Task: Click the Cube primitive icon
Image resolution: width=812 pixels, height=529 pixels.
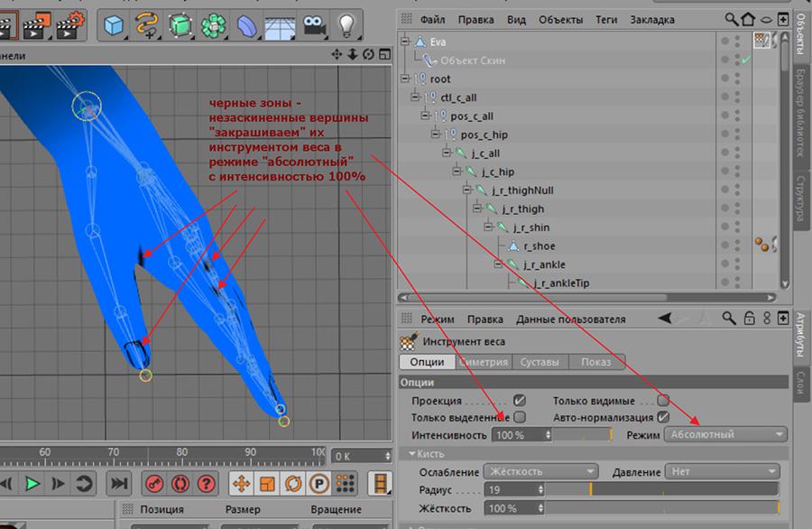Action: (114, 26)
